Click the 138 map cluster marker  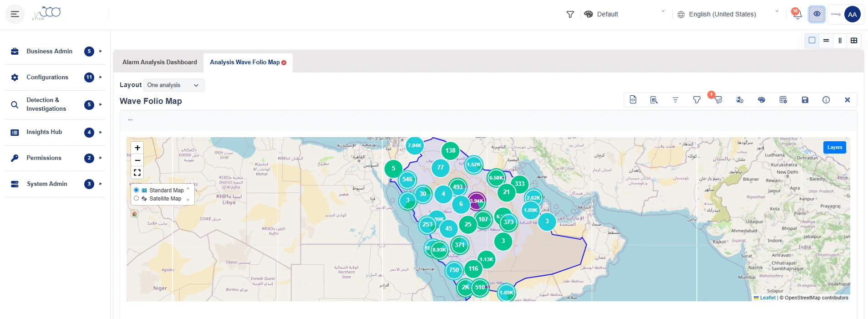[450, 150]
